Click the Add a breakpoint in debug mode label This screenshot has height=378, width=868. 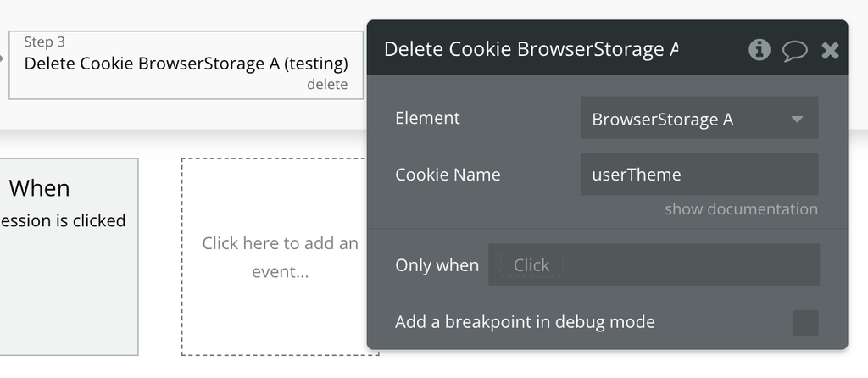pyautogui.click(x=525, y=322)
